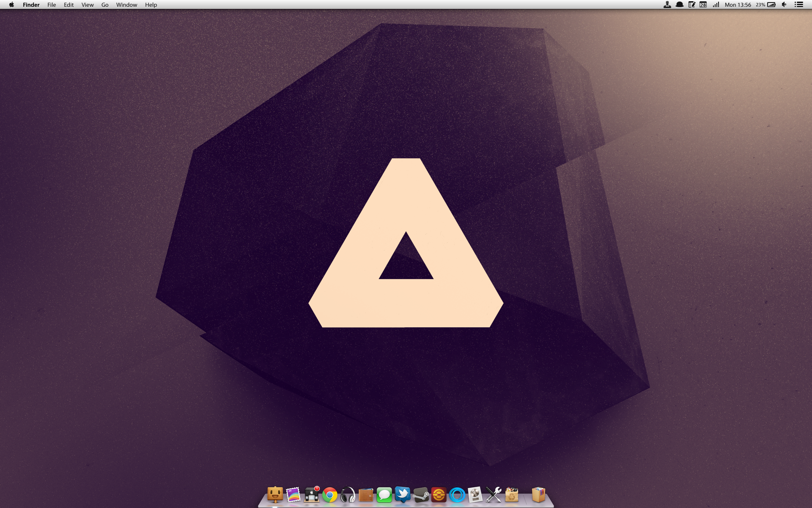Image resolution: width=812 pixels, height=508 pixels.
Task: Open the View menu
Action: click(88, 5)
